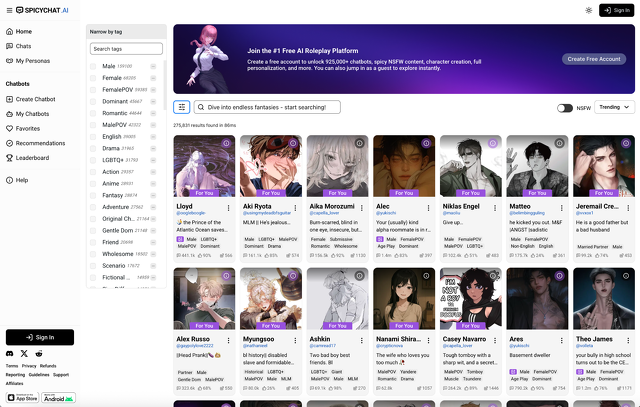Click the badge icon on Theo James's thumbnail
The height and width of the screenshot is (407, 640).
tap(626, 276)
